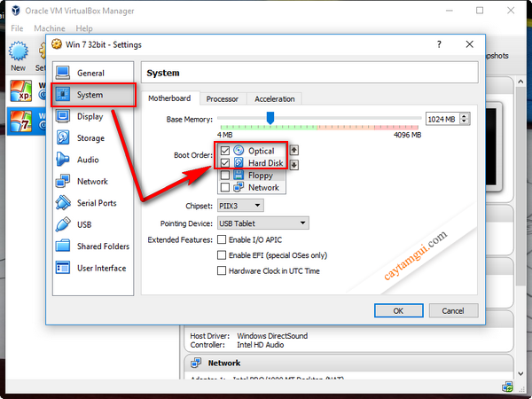Move boot device up with arrow button
Screen dimensions: 532x399
point(293,150)
